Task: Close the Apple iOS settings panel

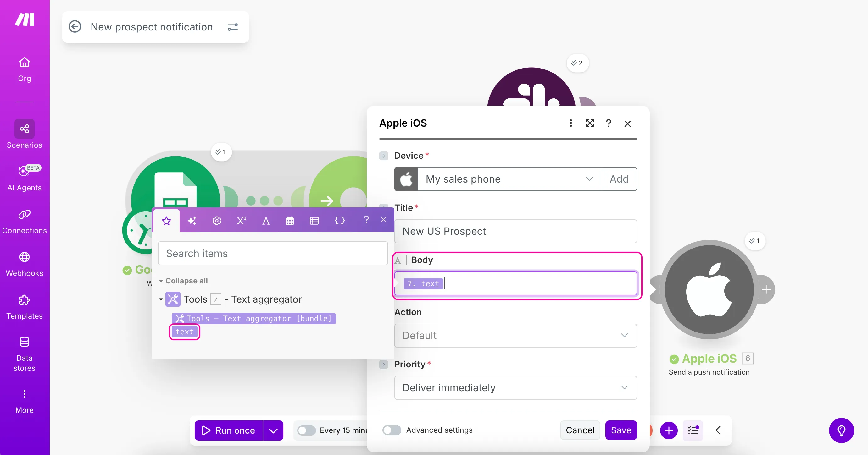Action: (x=627, y=123)
